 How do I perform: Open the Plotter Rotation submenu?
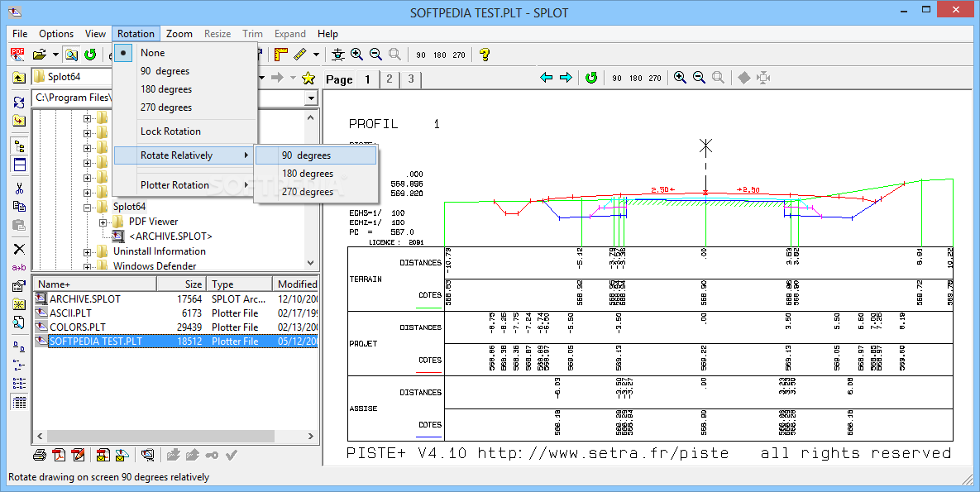185,185
